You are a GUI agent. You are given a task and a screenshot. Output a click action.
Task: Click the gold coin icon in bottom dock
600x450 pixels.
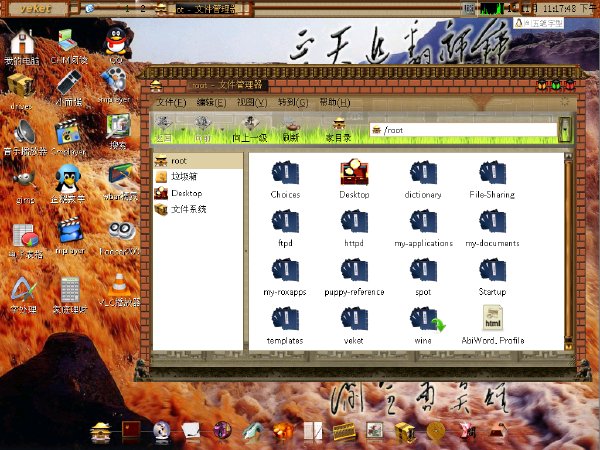pyautogui.click(x=435, y=432)
